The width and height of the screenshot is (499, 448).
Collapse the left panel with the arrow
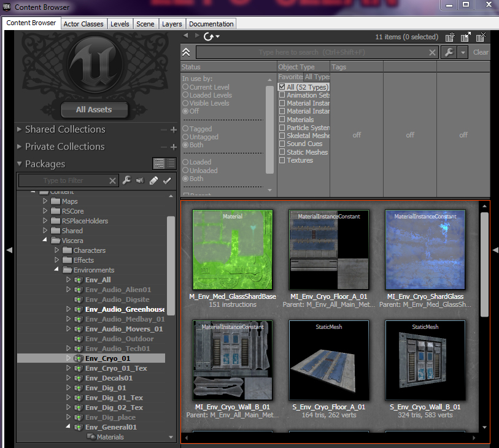click(x=9, y=250)
